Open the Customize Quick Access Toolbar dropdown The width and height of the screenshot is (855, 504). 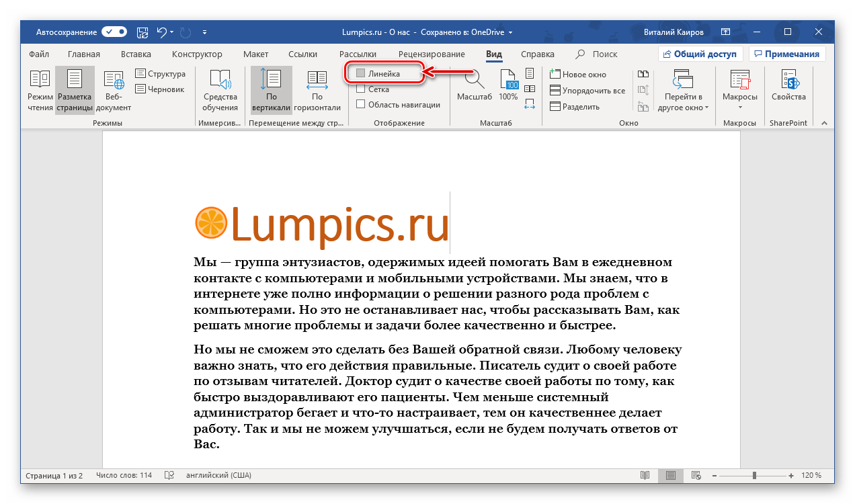pos(205,32)
